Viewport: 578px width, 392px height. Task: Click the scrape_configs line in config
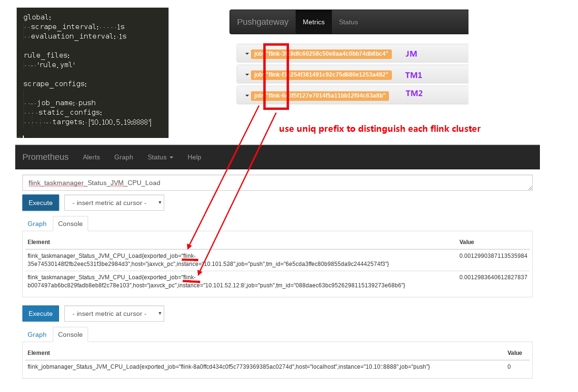coord(55,84)
